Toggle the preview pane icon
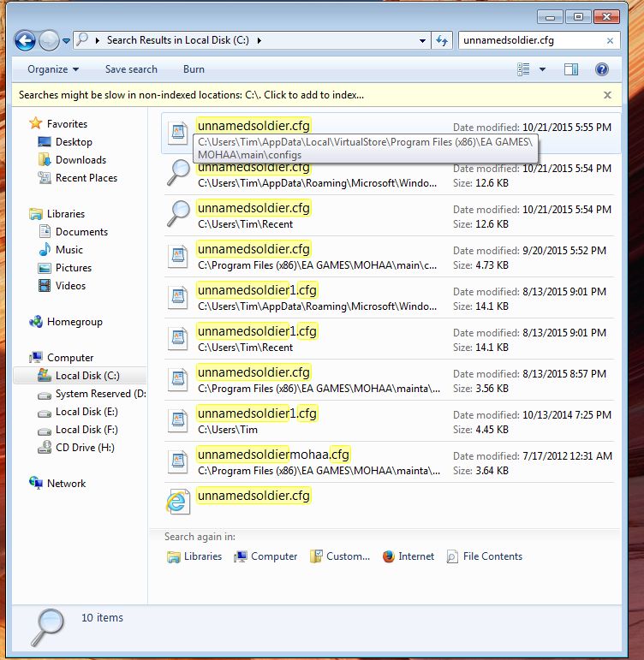 571,69
